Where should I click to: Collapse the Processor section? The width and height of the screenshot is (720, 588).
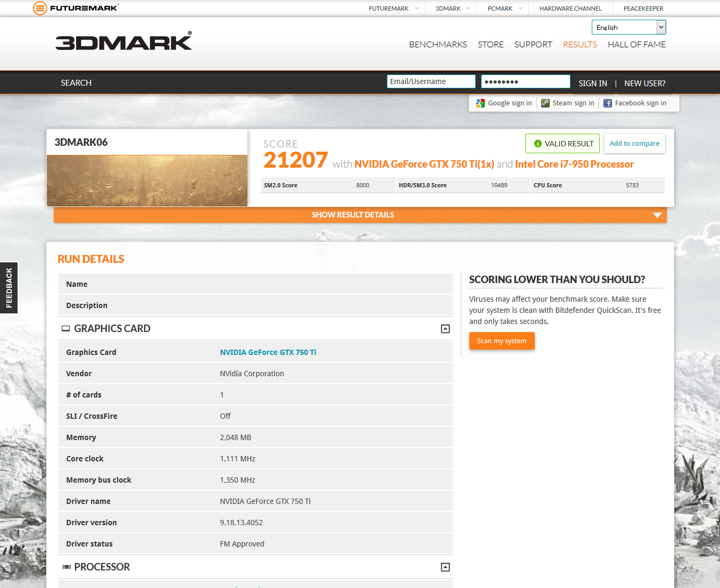[x=445, y=567]
